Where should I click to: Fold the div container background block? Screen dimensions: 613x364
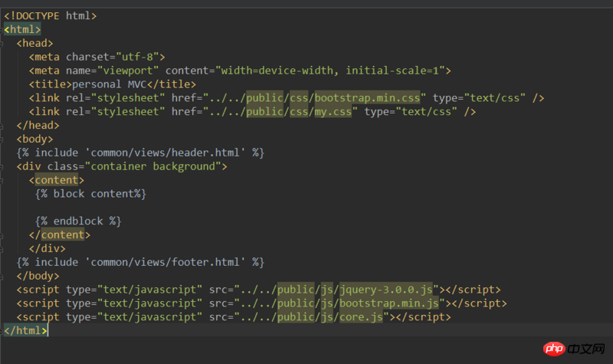[3, 167]
